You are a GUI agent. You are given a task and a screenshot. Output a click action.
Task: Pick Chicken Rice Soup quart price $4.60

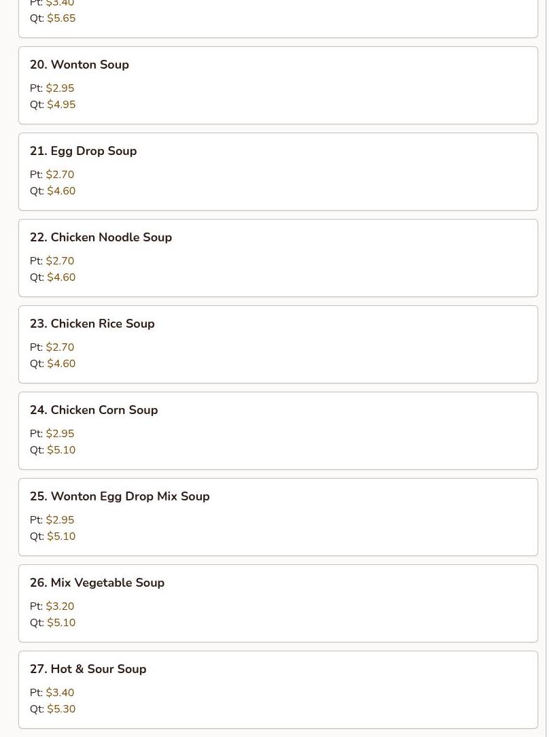(61, 363)
